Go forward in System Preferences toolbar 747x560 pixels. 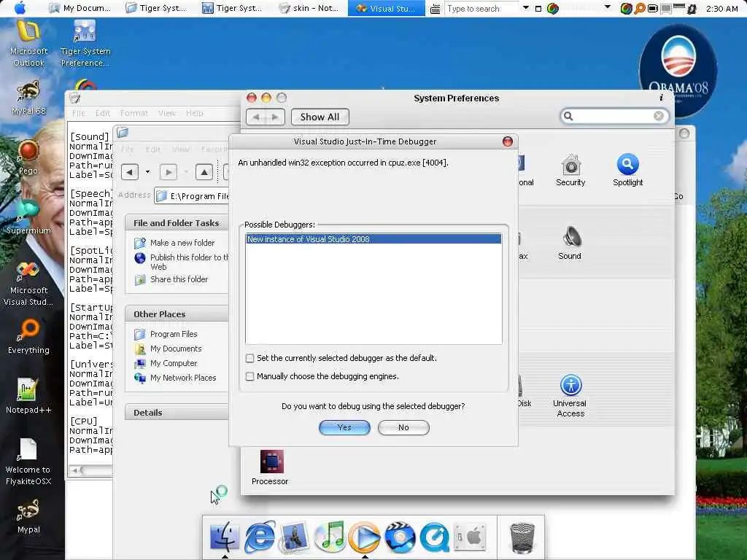(x=275, y=117)
